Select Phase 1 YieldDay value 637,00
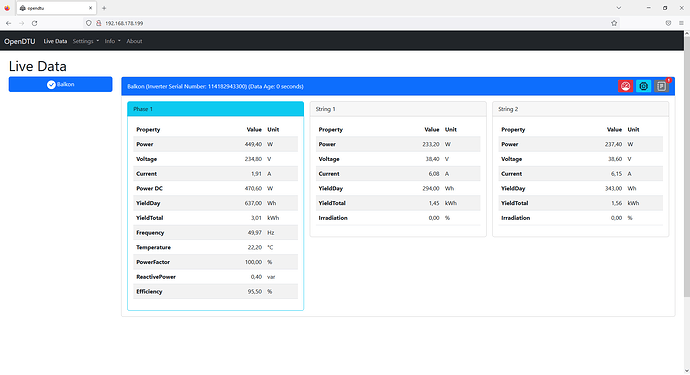The height and width of the screenshot is (375, 690). click(253, 203)
